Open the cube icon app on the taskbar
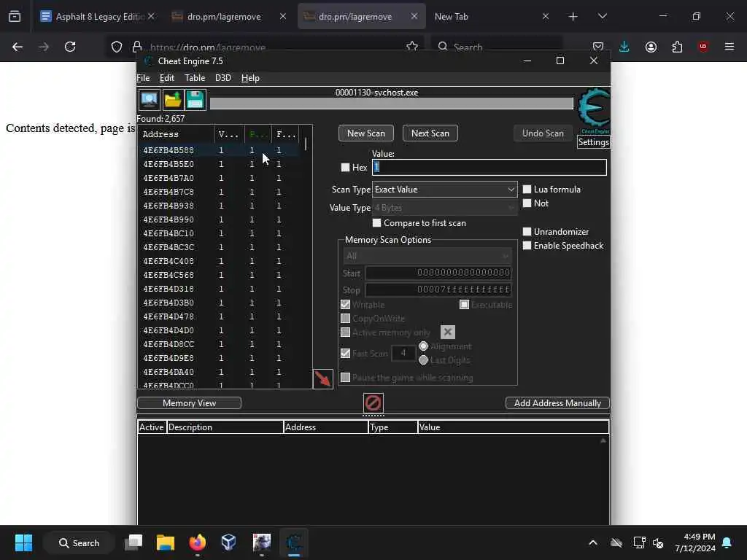Viewport: 747px width, 560px height. pos(228,542)
